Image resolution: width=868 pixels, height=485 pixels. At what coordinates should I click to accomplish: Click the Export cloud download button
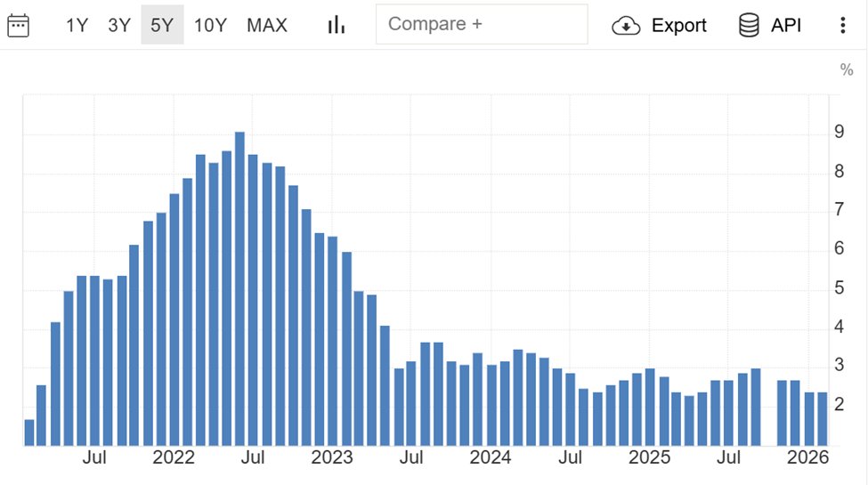659,26
